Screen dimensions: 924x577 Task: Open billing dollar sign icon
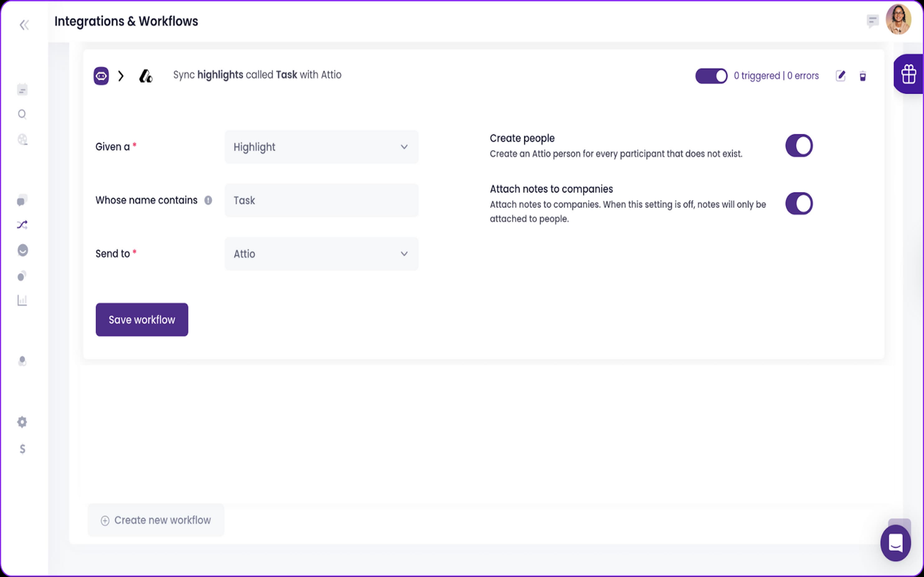22,449
